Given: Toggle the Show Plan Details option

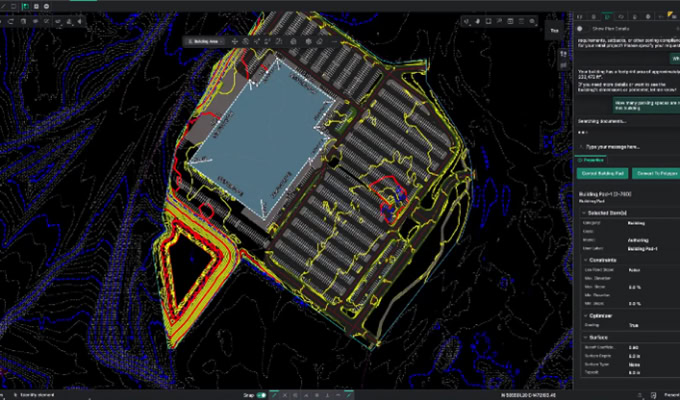Looking at the screenshot, I should click(582, 30).
